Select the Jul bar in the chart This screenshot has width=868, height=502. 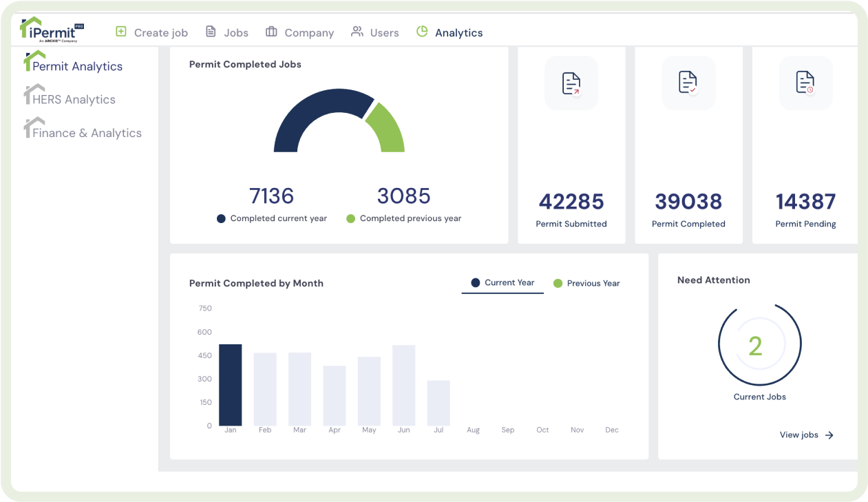pyautogui.click(x=438, y=403)
